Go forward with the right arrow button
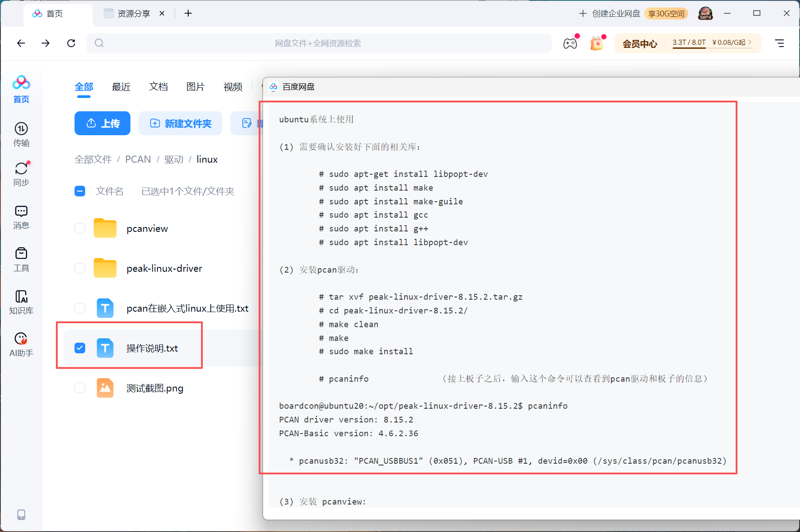 pyautogui.click(x=46, y=43)
